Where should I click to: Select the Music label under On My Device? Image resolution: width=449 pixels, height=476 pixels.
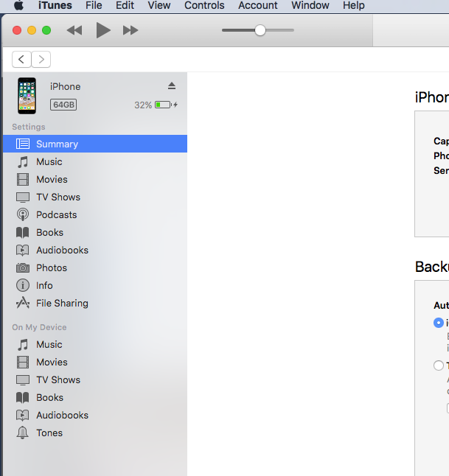click(x=49, y=345)
